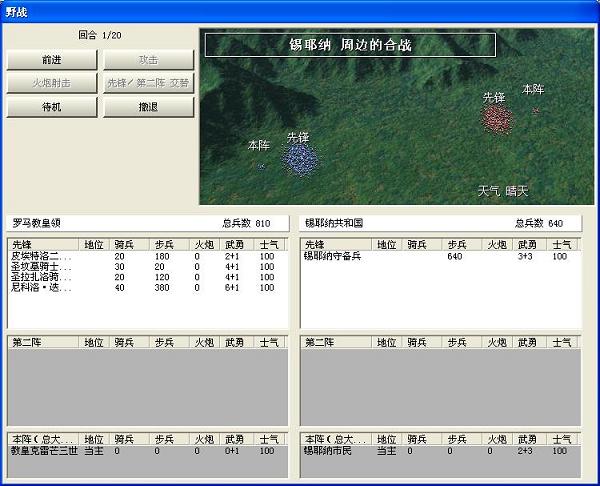Click 武勇 value 6+1 in 尼科洛·达 row
Viewport: 600px width, 486px height.
(x=232, y=287)
